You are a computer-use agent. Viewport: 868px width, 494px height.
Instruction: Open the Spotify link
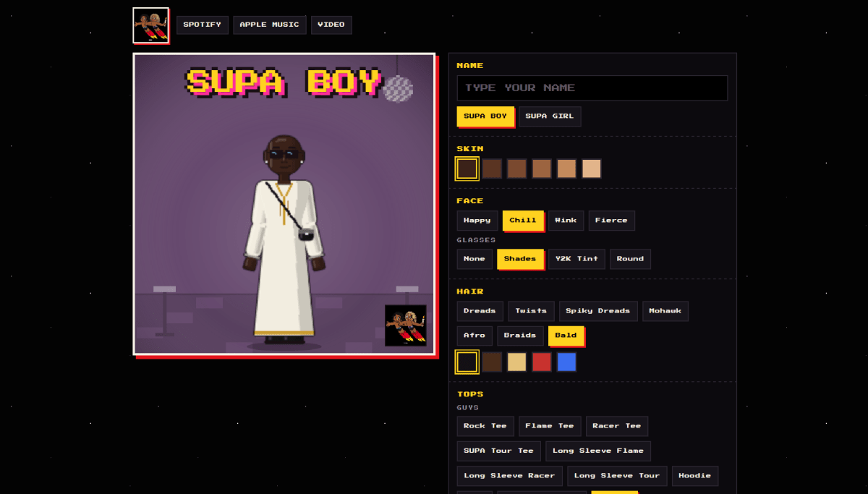point(203,25)
